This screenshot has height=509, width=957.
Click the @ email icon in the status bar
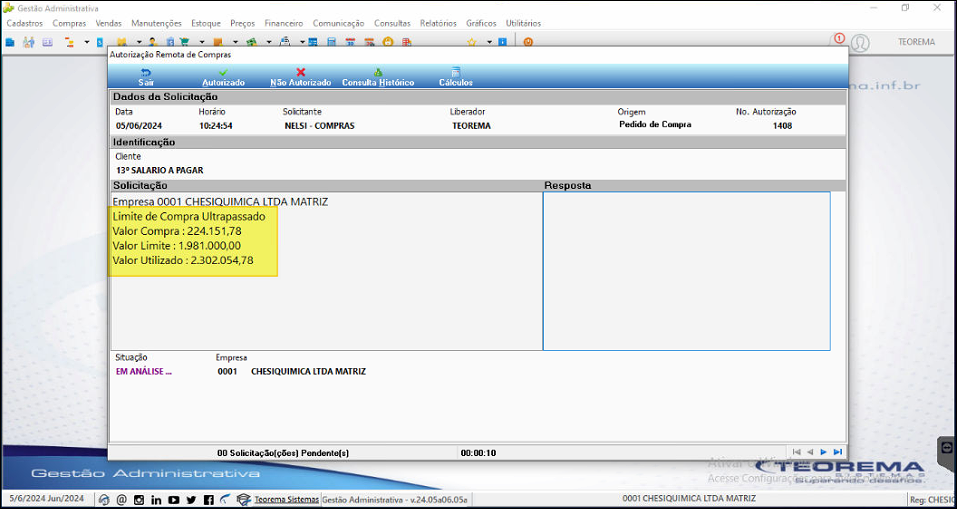tap(121, 499)
